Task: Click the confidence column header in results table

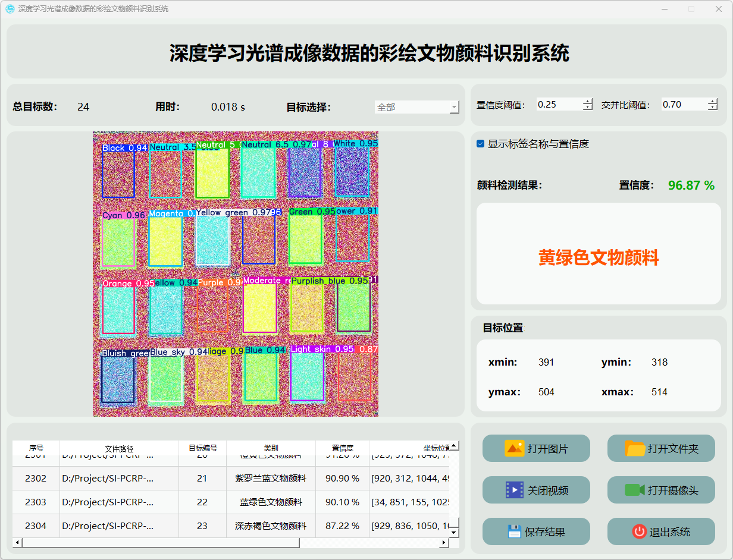Action: pyautogui.click(x=342, y=448)
